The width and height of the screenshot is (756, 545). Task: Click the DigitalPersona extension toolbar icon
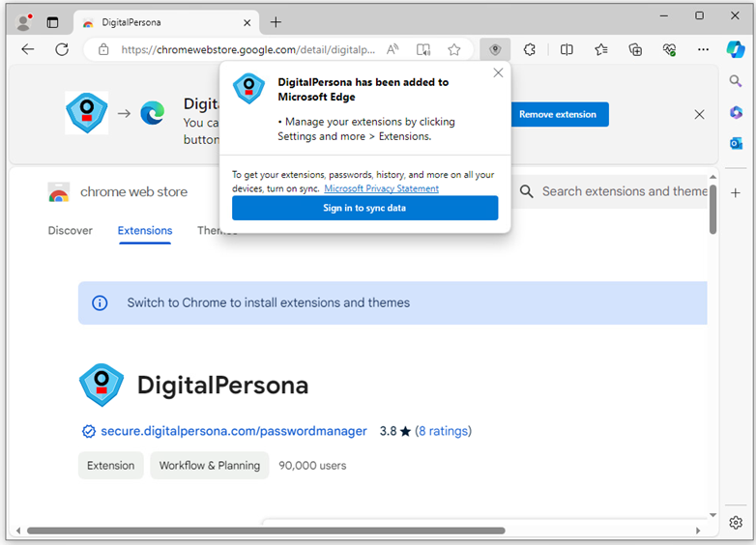click(495, 49)
